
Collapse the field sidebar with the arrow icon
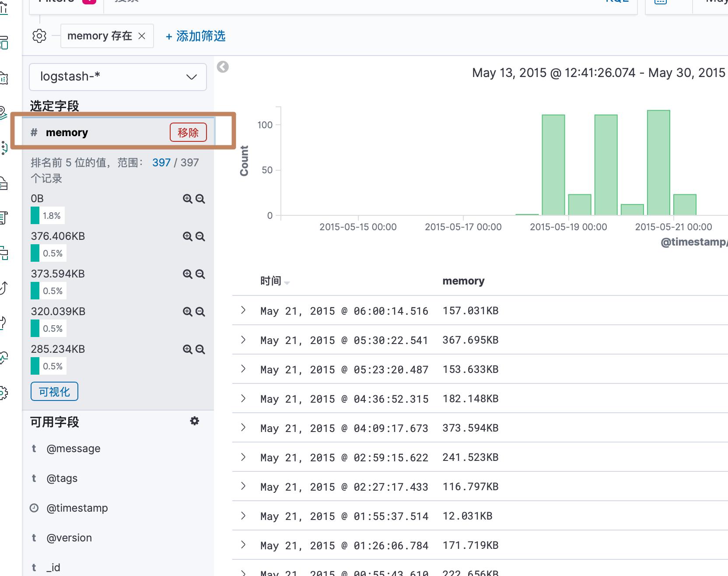tap(223, 67)
